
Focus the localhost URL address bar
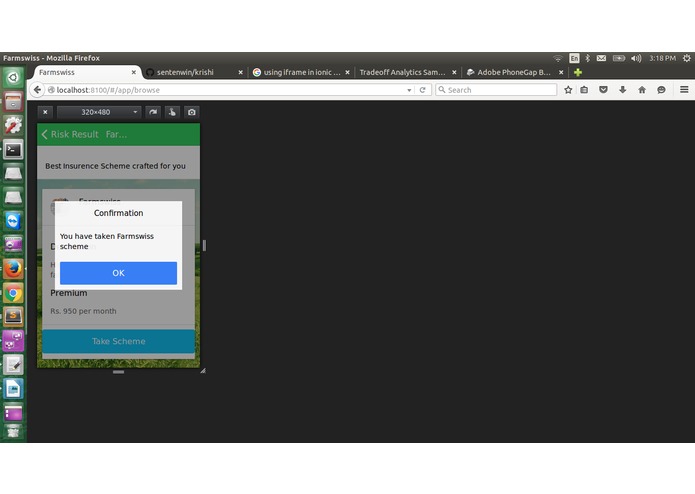click(226, 90)
